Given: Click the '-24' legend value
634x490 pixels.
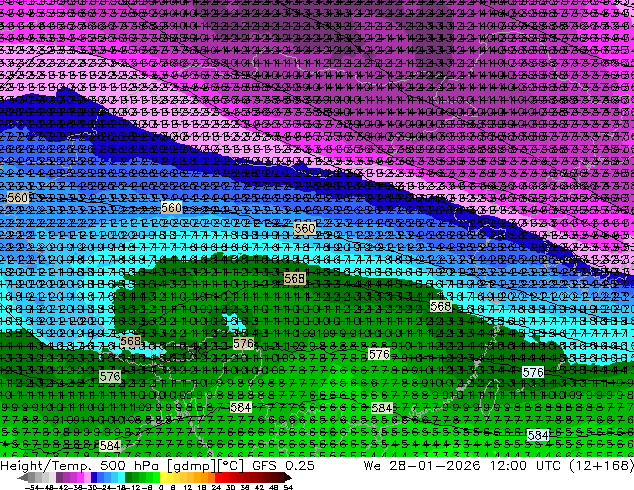Looking at the screenshot, I should point(105,487).
